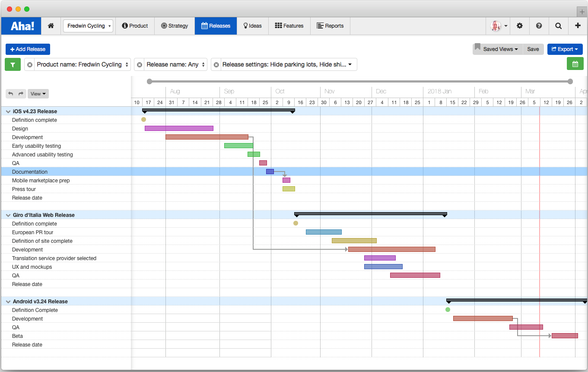The image size is (588, 372).
Task: Click the undo arrow above the release list
Action: (x=11, y=93)
